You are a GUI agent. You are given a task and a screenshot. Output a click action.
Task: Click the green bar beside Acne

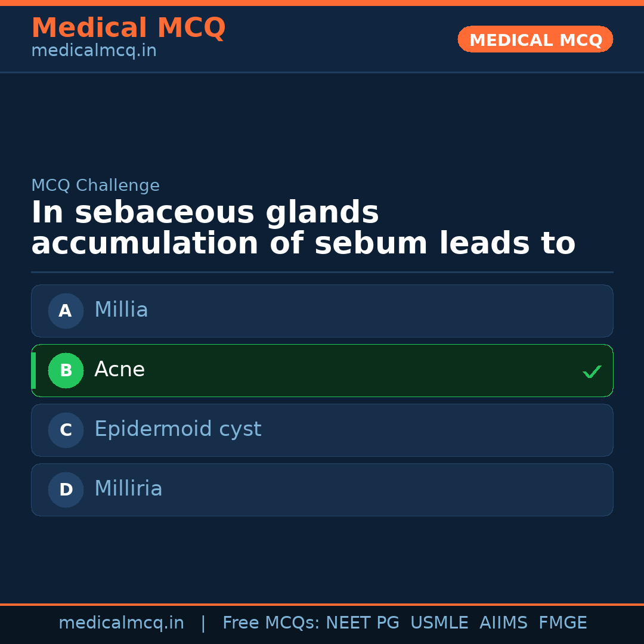[33, 370]
